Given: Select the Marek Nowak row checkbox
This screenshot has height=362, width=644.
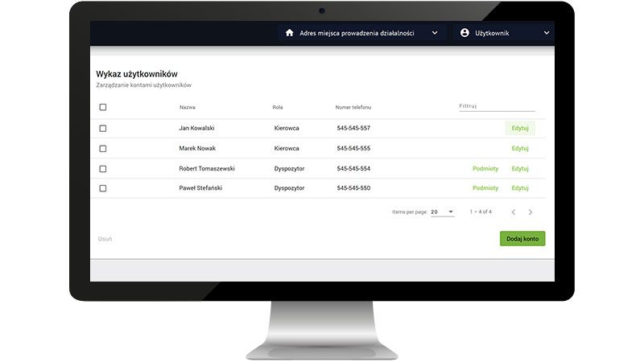Looking at the screenshot, I should (x=103, y=148).
